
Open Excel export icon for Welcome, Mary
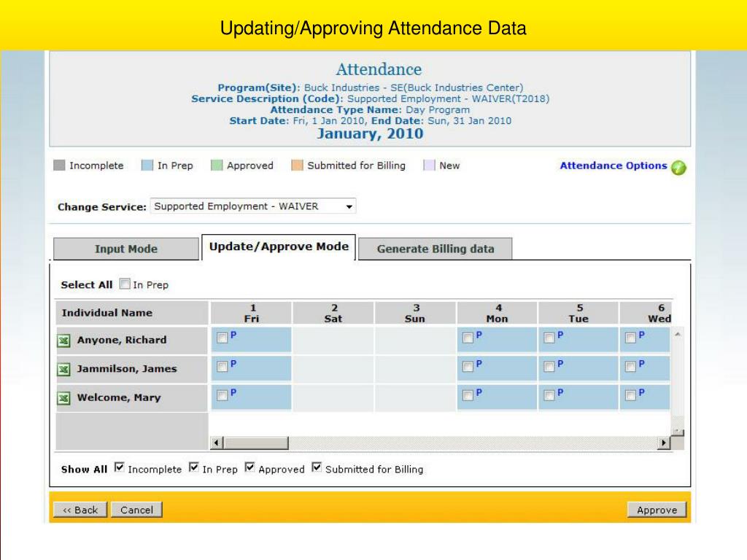tap(64, 397)
